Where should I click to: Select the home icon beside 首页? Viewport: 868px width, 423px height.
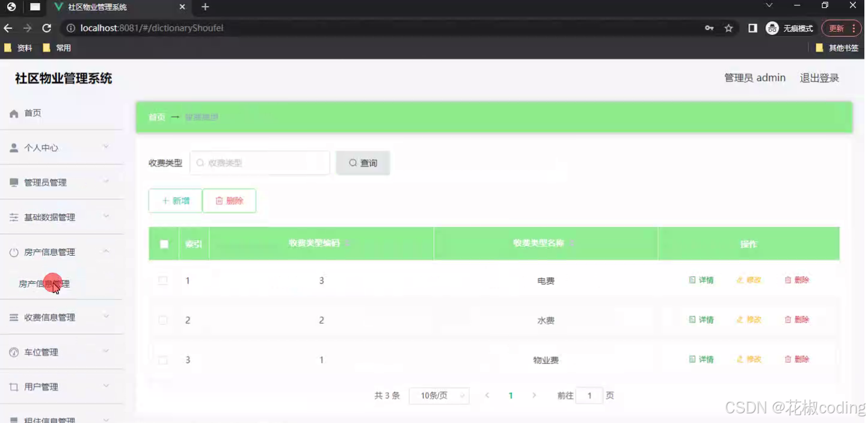point(13,113)
